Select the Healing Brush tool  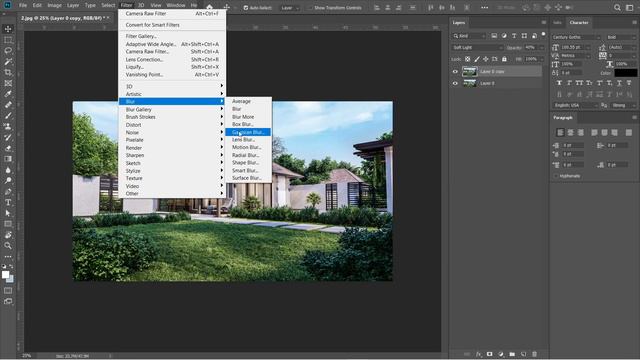coord(8,105)
